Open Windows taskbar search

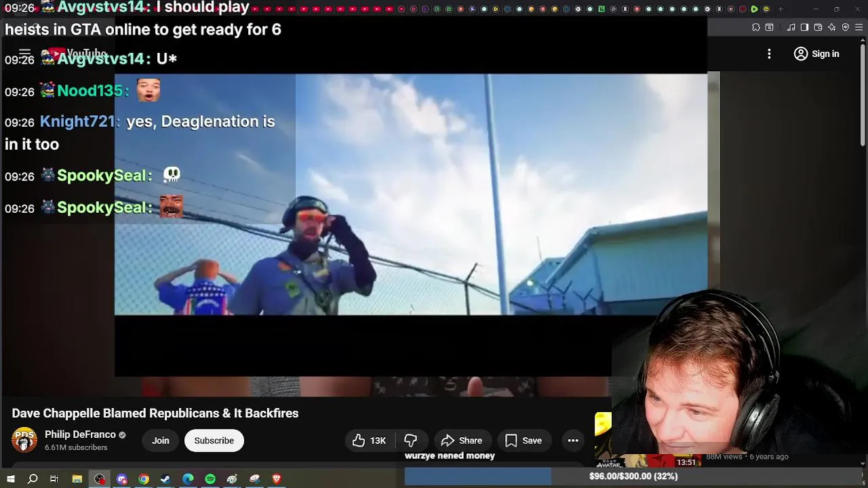(33, 479)
